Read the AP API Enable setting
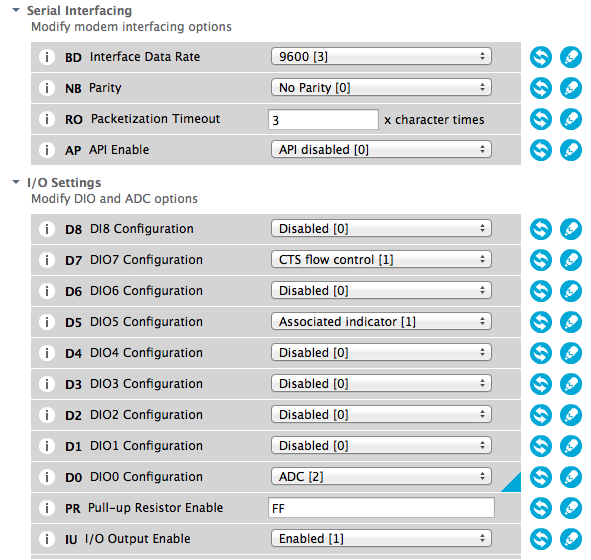 [x=541, y=150]
